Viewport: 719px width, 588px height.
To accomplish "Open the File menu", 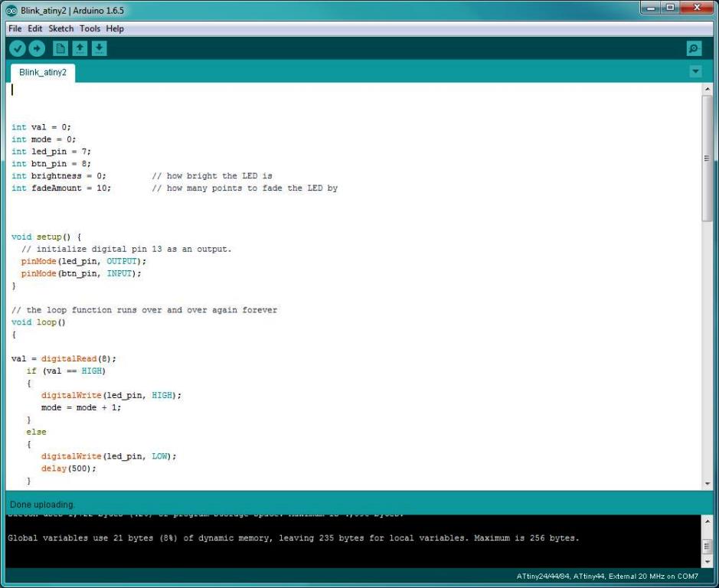I will pos(15,28).
